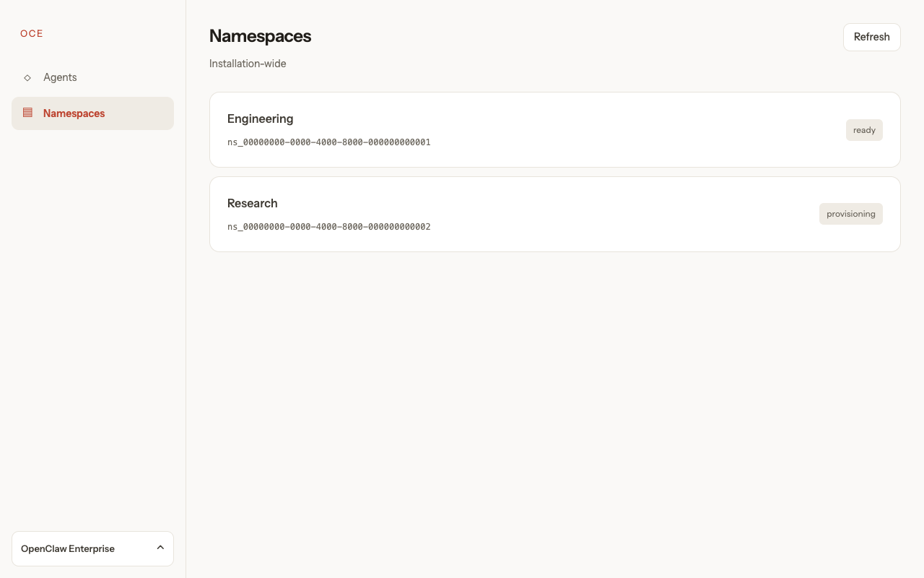Open the Agents menu item
The width and height of the screenshot is (924, 578).
click(92, 77)
